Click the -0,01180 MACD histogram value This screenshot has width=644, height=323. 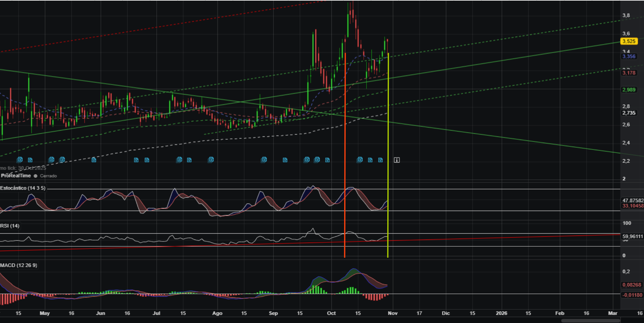pyautogui.click(x=632, y=295)
